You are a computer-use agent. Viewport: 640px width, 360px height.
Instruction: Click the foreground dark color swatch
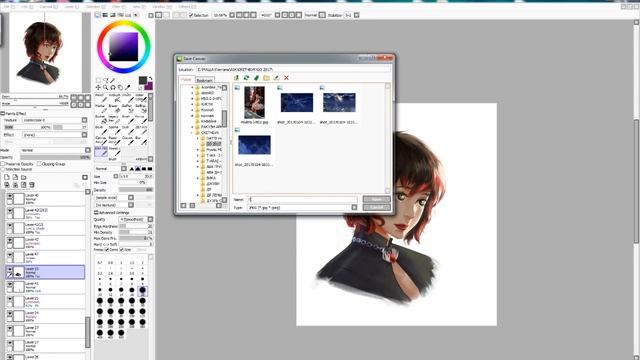click(x=142, y=80)
